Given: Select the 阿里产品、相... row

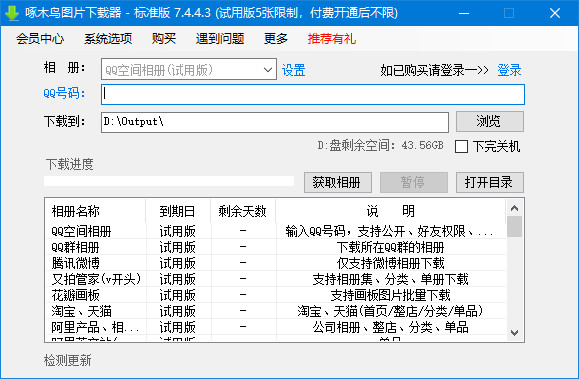Looking at the screenshot, I should coord(275,327).
